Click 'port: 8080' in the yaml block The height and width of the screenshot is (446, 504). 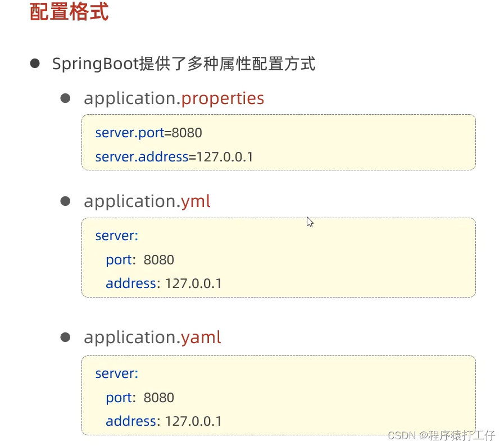140,398
